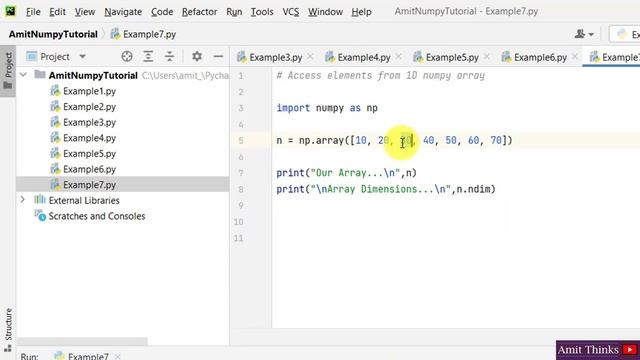Close the Example6.py tab

tap(575, 57)
